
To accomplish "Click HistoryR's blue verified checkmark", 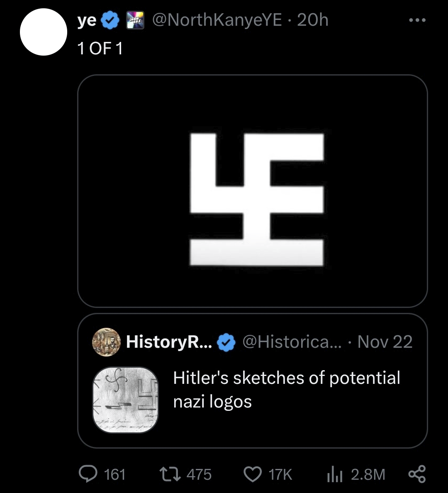I will [x=226, y=342].
